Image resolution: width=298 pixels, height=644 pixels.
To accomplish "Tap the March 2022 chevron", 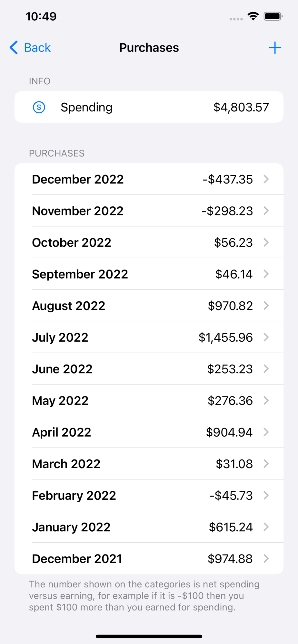I will click(x=266, y=463).
